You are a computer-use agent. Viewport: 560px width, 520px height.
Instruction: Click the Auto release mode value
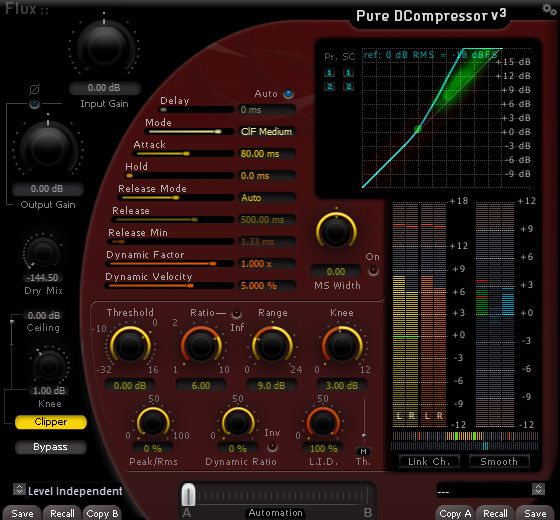point(267,198)
